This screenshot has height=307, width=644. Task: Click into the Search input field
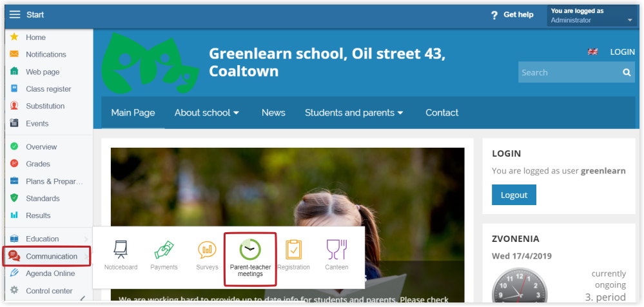coord(569,72)
